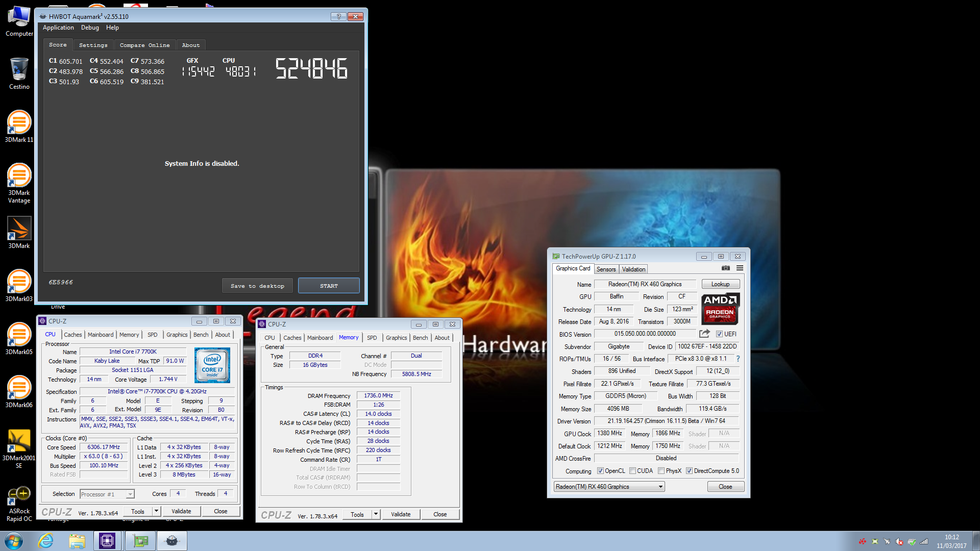The width and height of the screenshot is (980, 551).
Task: Click the HWBOT Aquamark help question button
Action: pos(338,16)
